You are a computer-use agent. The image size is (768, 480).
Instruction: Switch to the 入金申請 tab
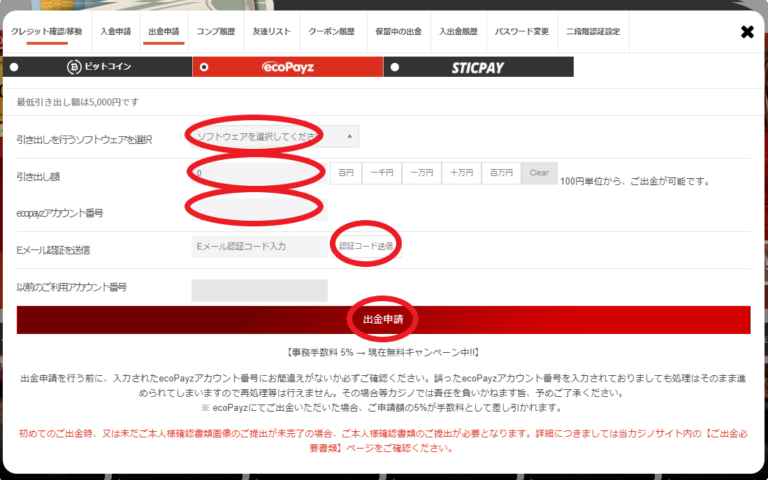pyautogui.click(x=116, y=32)
